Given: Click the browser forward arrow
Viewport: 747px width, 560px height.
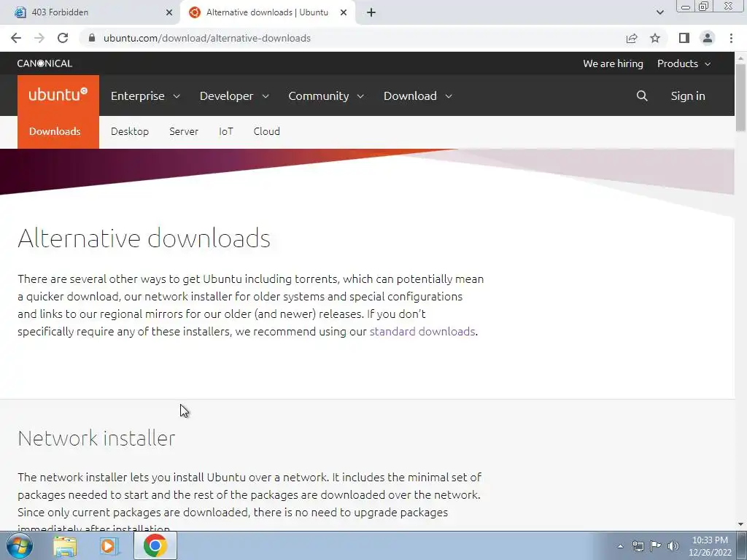Looking at the screenshot, I should pos(39,38).
